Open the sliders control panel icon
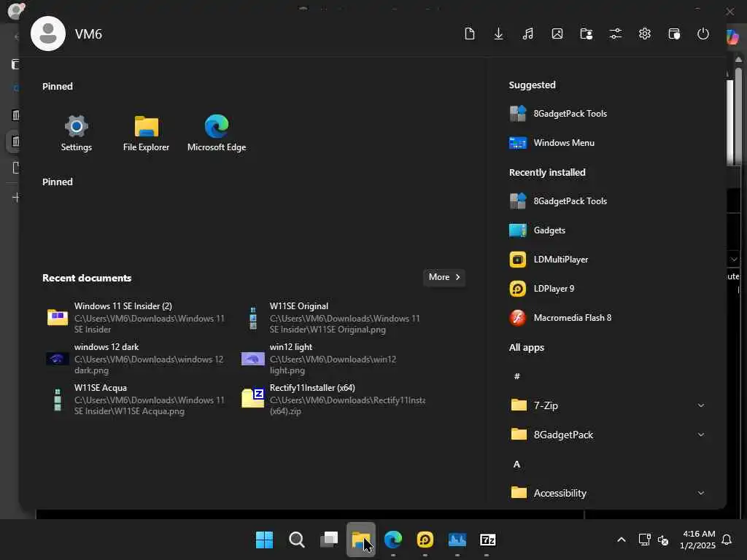747x560 pixels. pyautogui.click(x=616, y=34)
